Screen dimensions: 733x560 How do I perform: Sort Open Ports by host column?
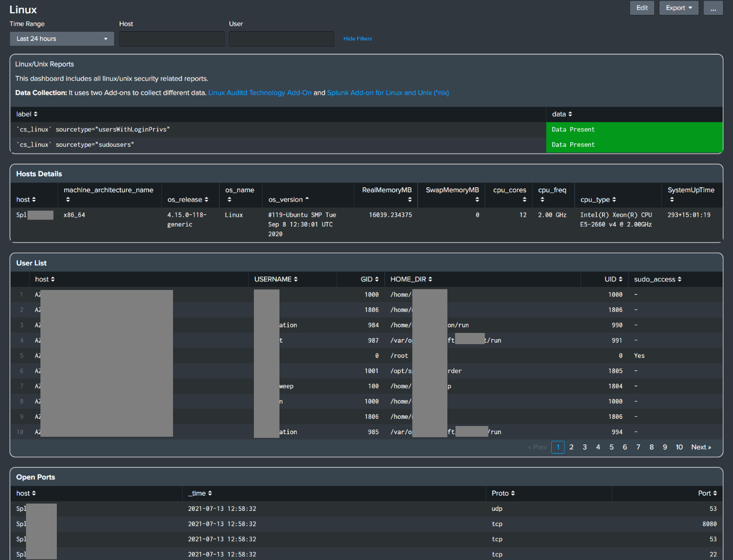tap(26, 494)
